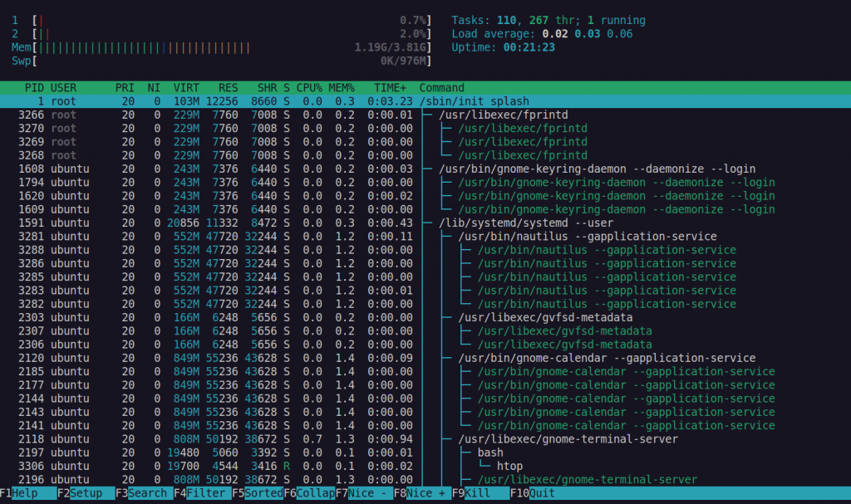The height and width of the screenshot is (504, 851).
Task: Click the F1 Help button
Action: point(28,493)
